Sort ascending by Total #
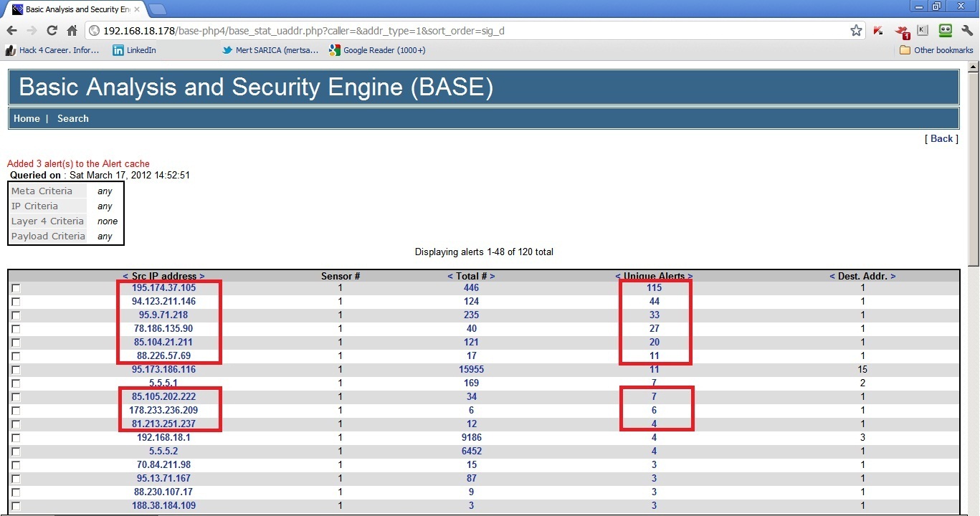Screen dimensions: 980x516 click(x=450, y=276)
